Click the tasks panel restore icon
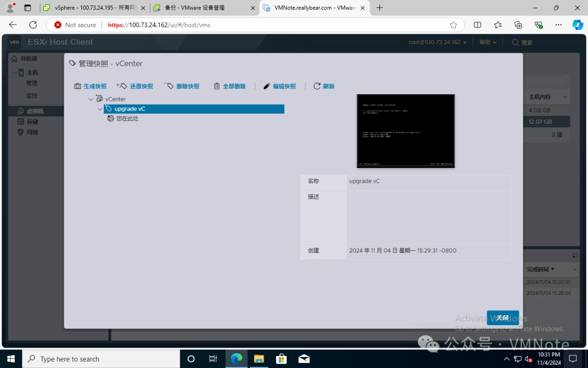 pos(575,256)
